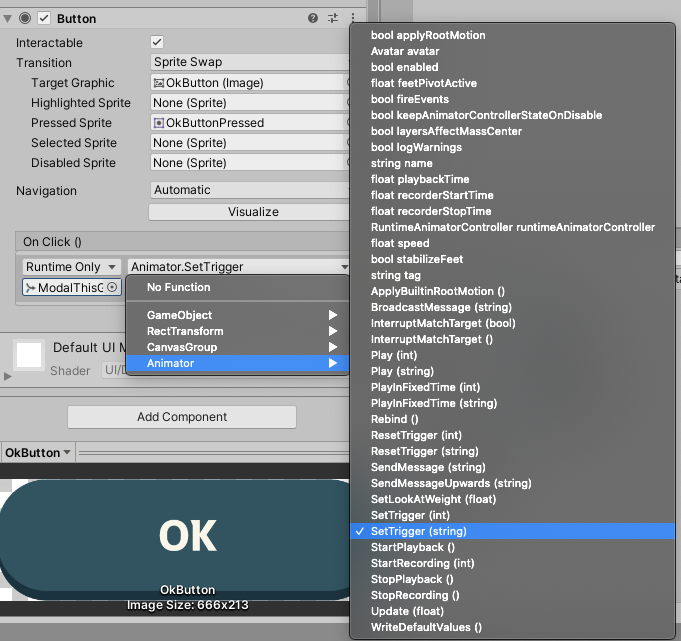Select InterruptMatchTarget (bool) function
This screenshot has width=681, height=641.
[512, 323]
